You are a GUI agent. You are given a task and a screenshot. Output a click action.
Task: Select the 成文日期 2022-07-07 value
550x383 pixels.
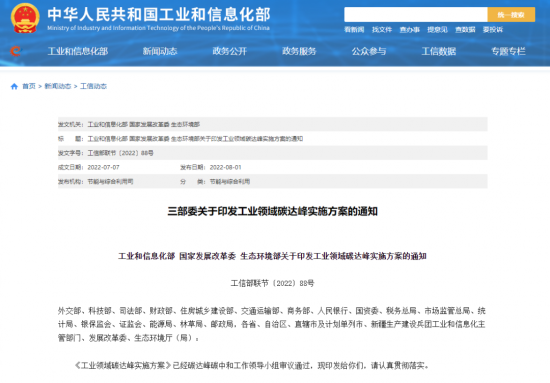pyautogui.click(x=103, y=168)
